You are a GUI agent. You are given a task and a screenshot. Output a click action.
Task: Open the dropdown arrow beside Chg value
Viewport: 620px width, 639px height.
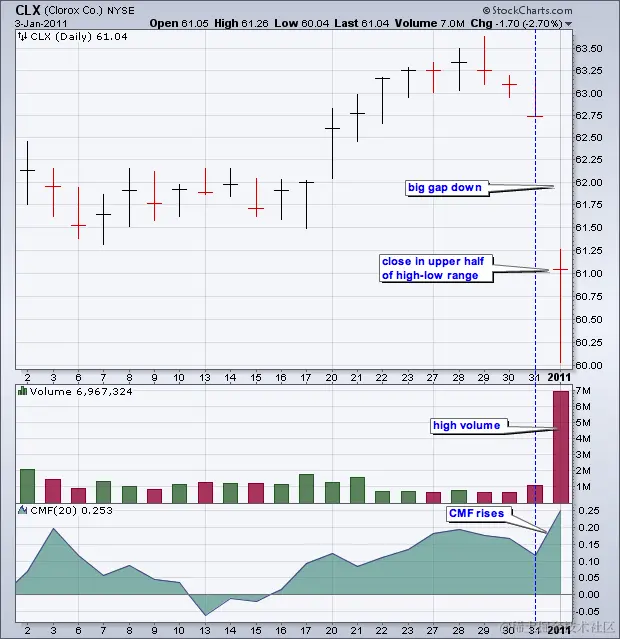[x=568, y=24]
